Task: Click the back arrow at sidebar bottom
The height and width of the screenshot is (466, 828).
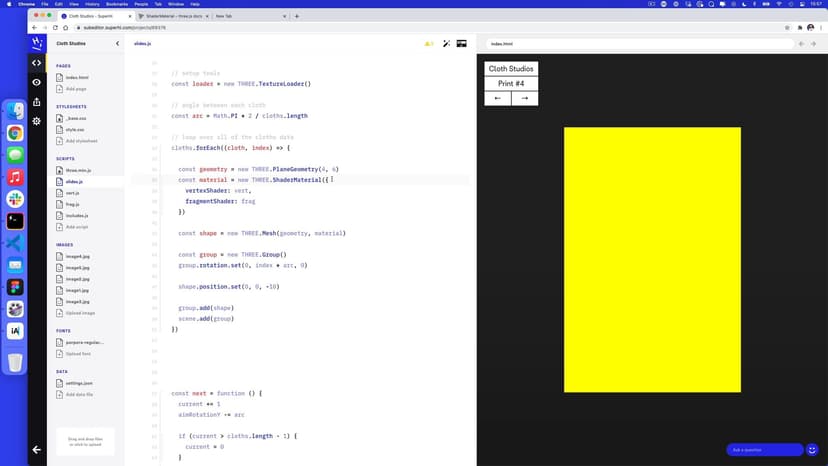Action: [x=37, y=450]
